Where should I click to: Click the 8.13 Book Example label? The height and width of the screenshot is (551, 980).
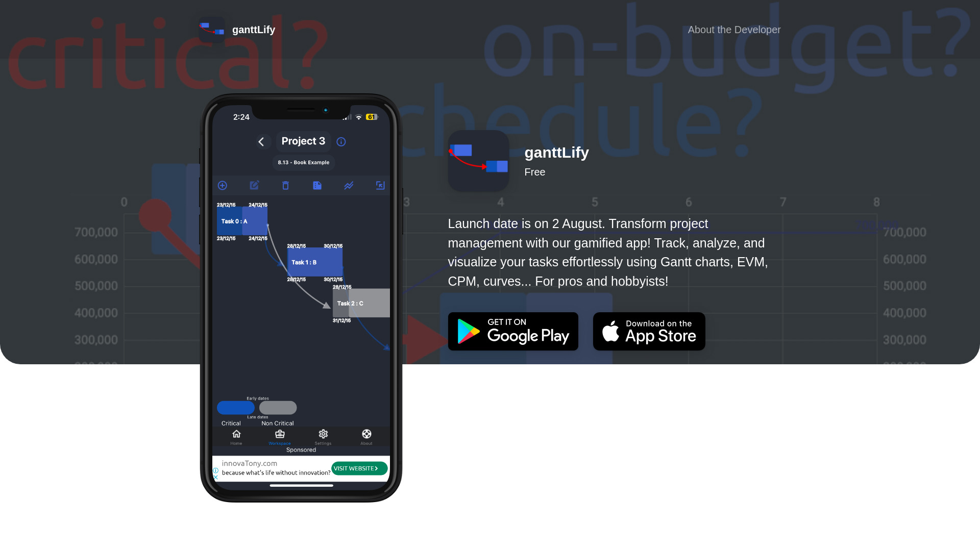pos(303,162)
